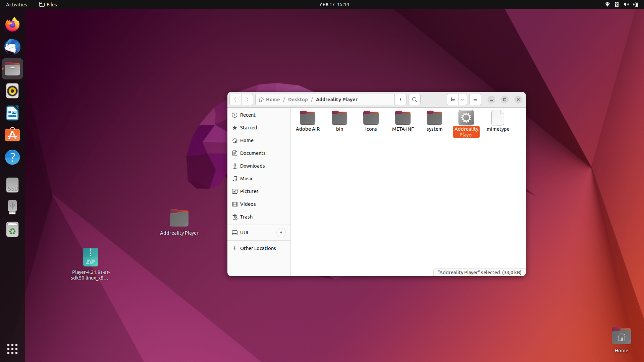
Task: Open Firefox browser from dock
Action: (12, 25)
